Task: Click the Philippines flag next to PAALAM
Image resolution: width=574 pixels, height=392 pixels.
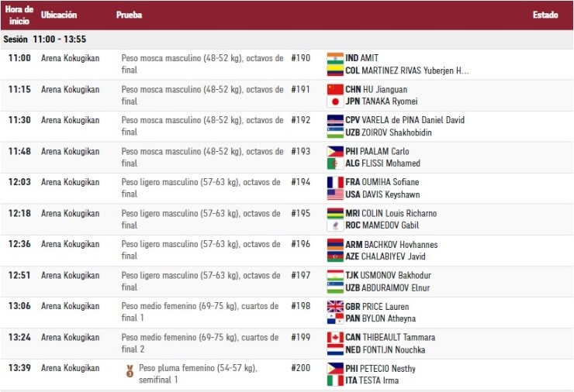Action: click(x=335, y=152)
